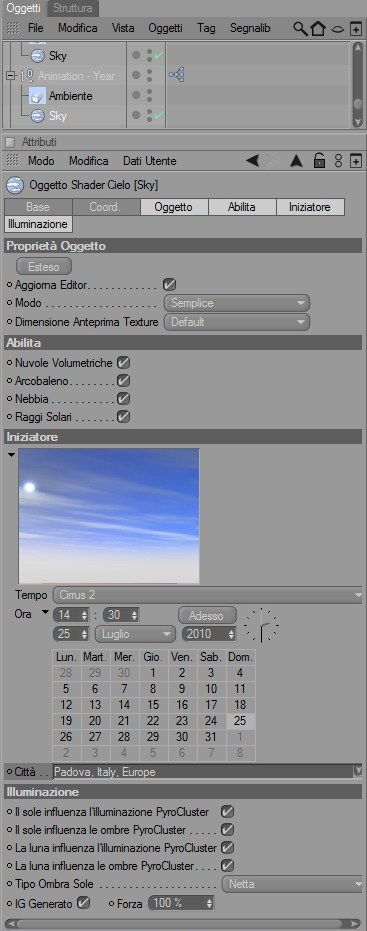
Task: Click the sky preview thumbnail
Action: (109, 516)
